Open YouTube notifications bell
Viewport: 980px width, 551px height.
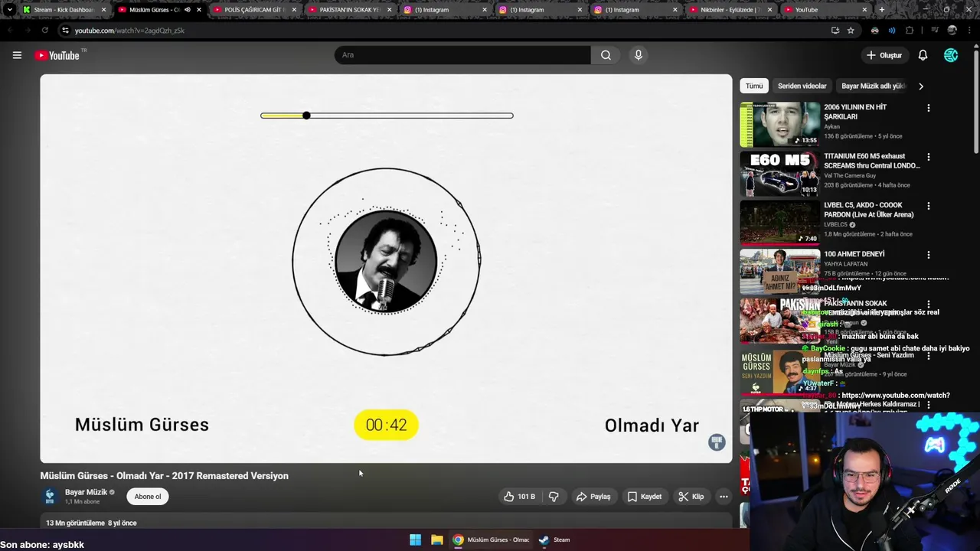click(x=923, y=55)
